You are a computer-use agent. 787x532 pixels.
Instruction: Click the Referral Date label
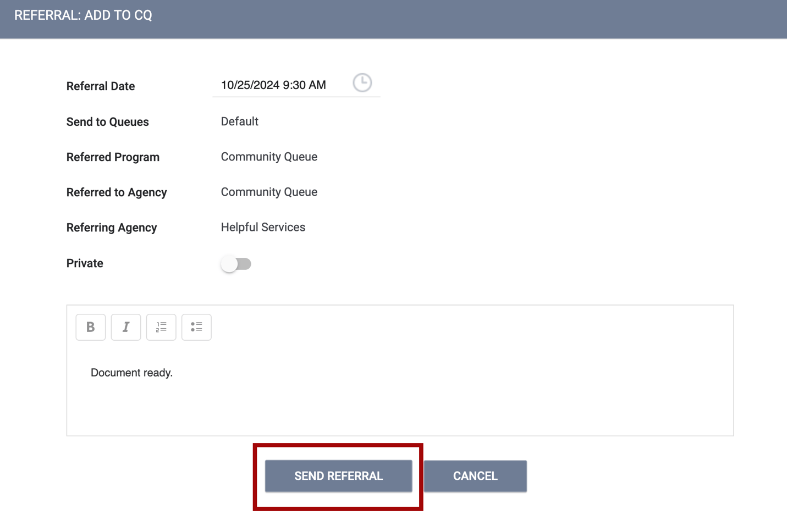click(101, 86)
